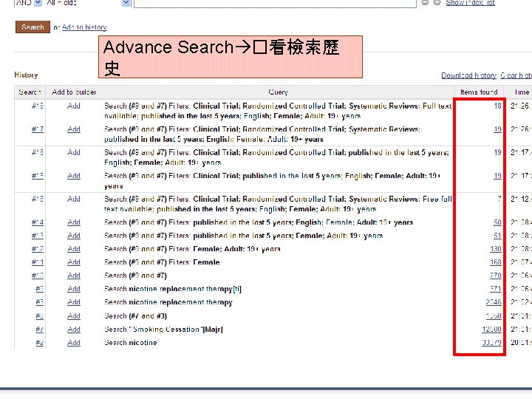Screen dimensions: 532x399
Task: Open the 270 items found result
Action: [496, 276]
